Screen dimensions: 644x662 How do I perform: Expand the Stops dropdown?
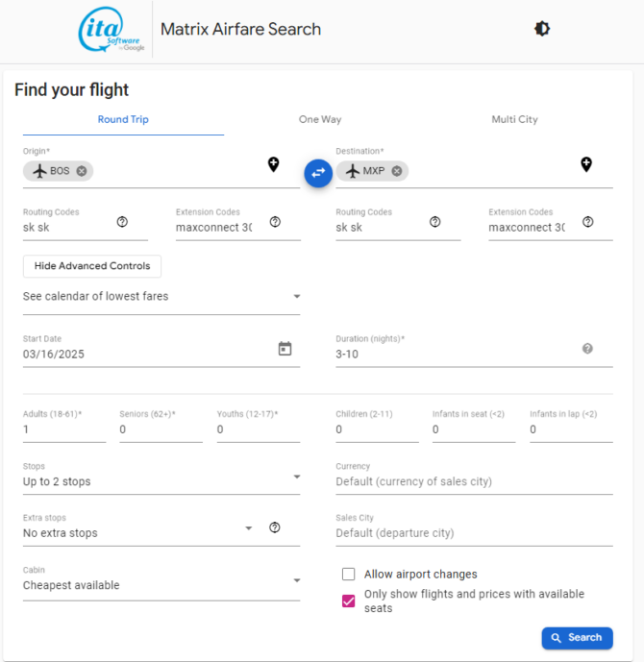[161, 481]
